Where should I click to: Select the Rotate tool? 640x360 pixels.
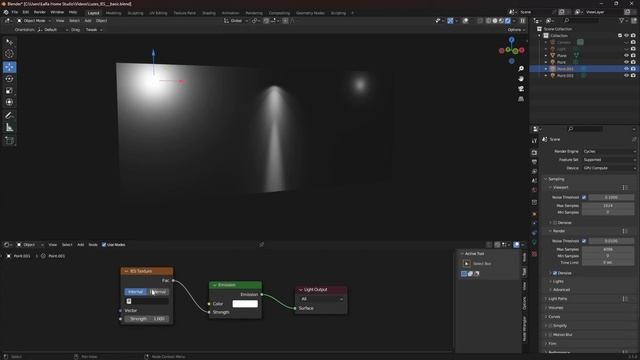point(9,79)
